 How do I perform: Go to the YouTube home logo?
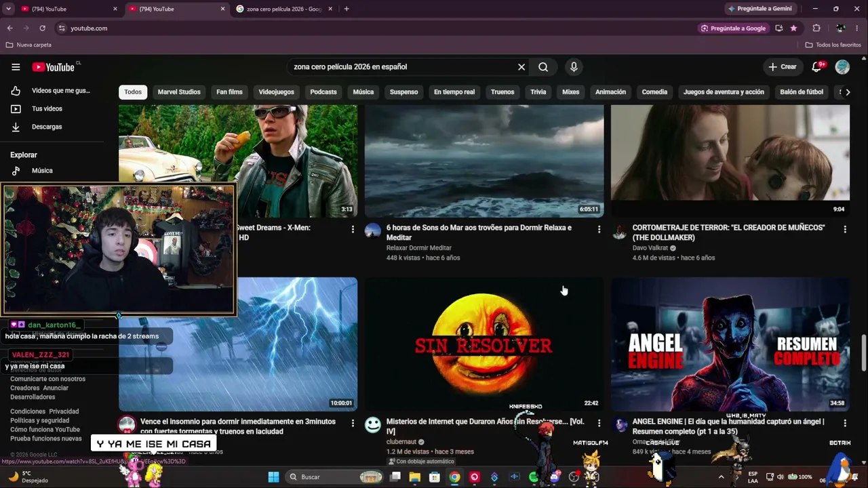(54, 67)
